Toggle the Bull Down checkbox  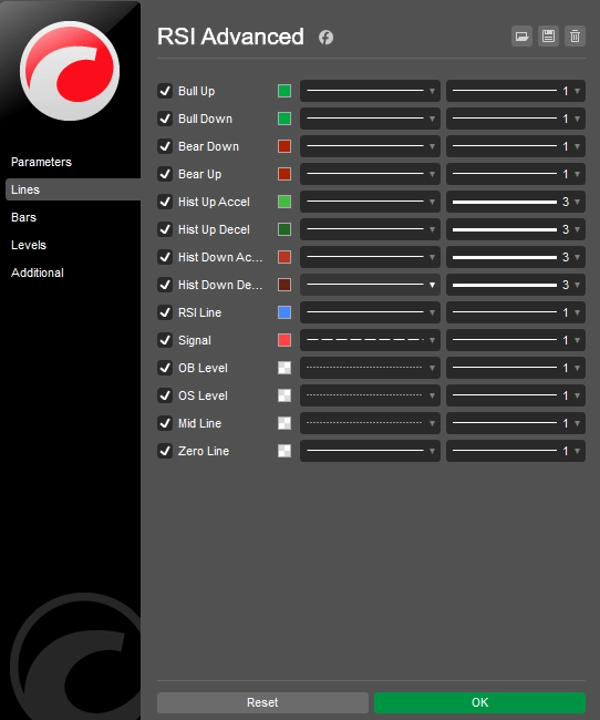(165, 118)
